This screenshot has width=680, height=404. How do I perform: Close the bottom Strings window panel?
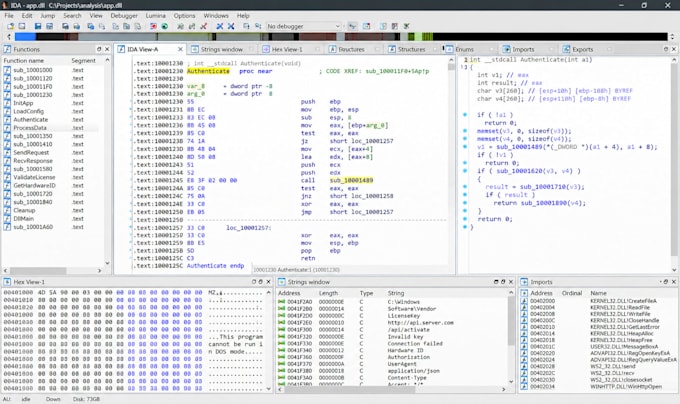tap(510, 282)
